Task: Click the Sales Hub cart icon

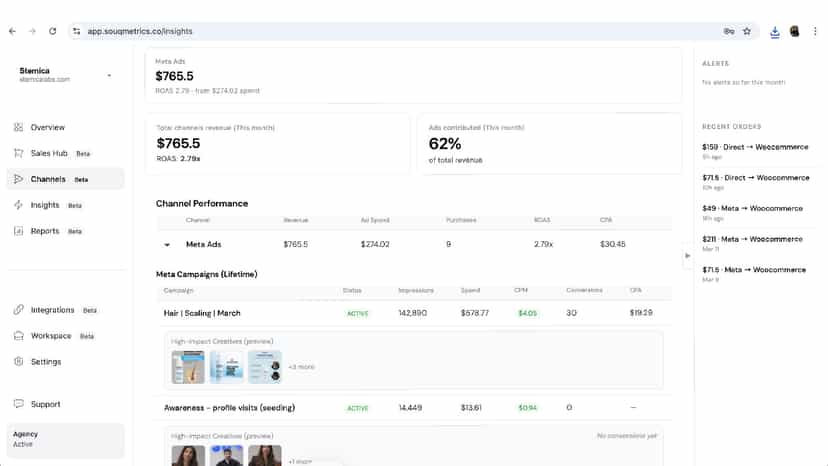Action: 18,153
